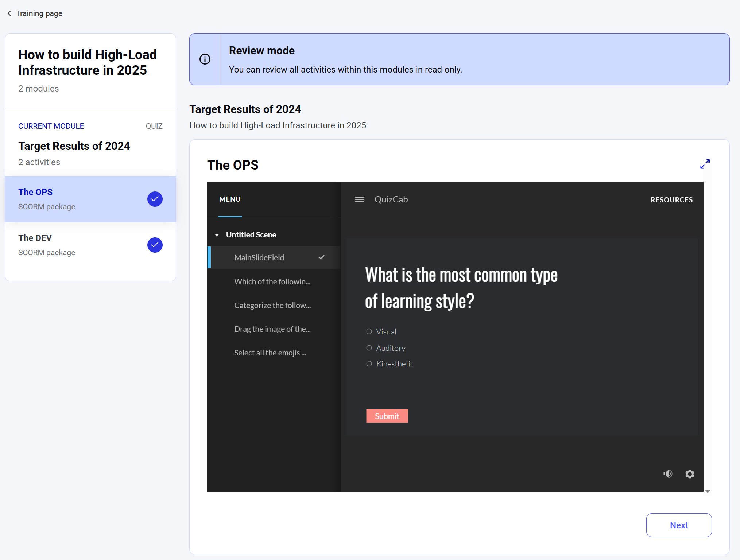Select the Auditory radio option
This screenshot has width=740, height=560.
point(369,348)
